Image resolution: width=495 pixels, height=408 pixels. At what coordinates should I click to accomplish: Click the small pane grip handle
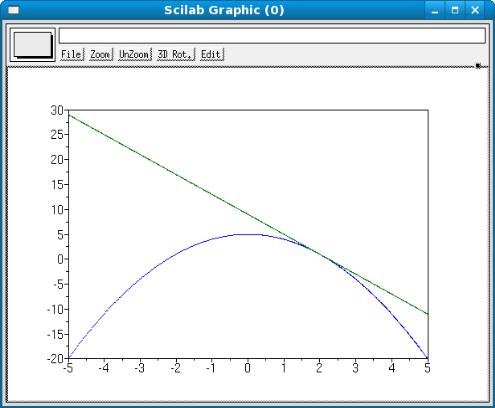pos(478,66)
